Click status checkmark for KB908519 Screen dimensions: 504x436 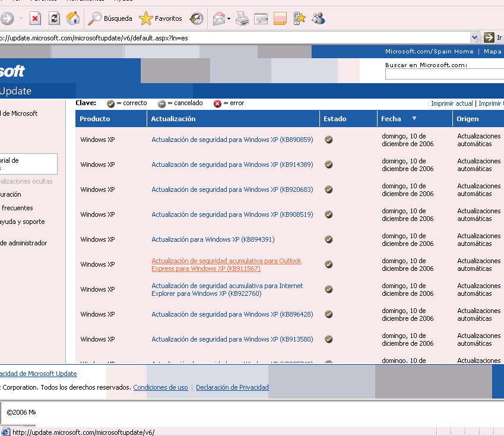328,214
